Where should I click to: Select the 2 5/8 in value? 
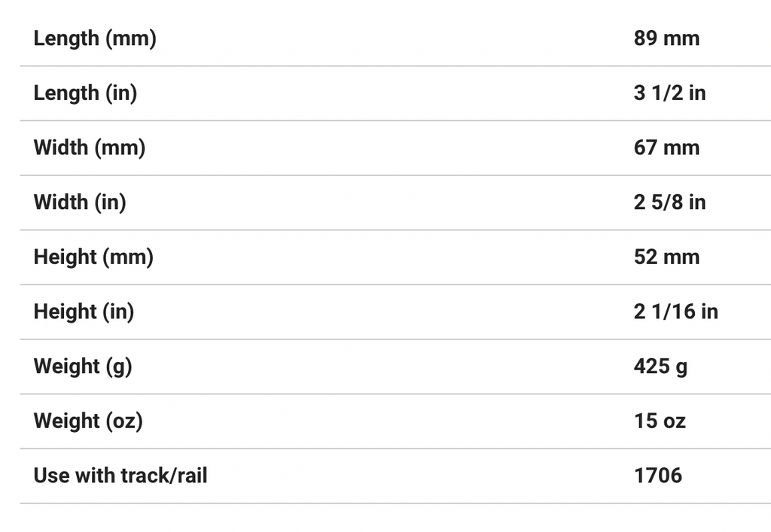669,202
